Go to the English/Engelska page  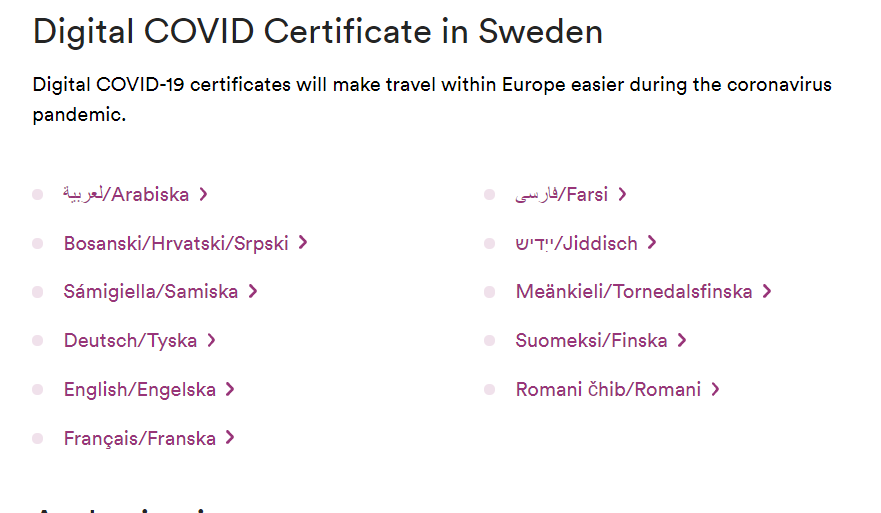(x=140, y=390)
